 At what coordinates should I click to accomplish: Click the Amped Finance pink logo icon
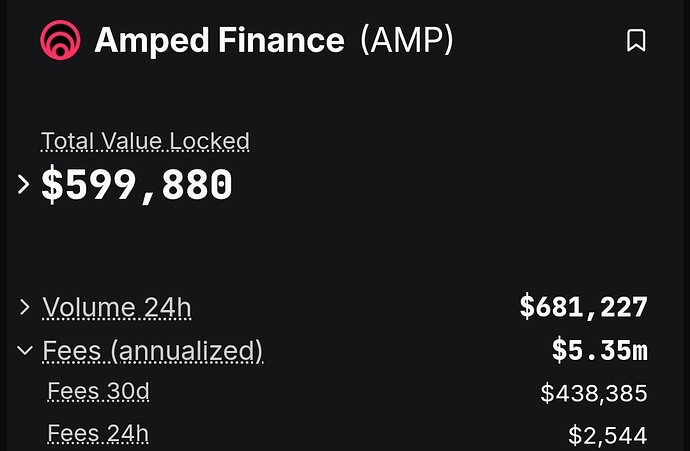[x=60, y=40]
